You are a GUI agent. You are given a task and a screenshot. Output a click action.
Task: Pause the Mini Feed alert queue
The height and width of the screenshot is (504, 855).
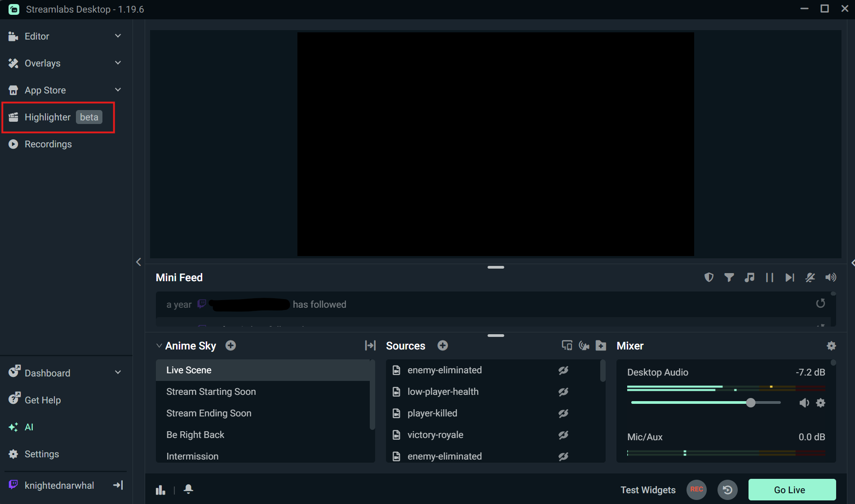coord(769,278)
